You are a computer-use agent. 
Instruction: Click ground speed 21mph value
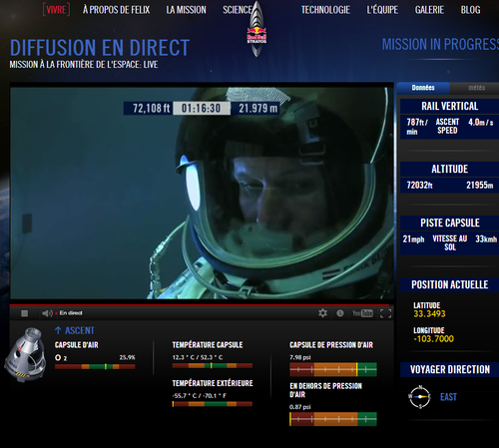click(x=413, y=239)
